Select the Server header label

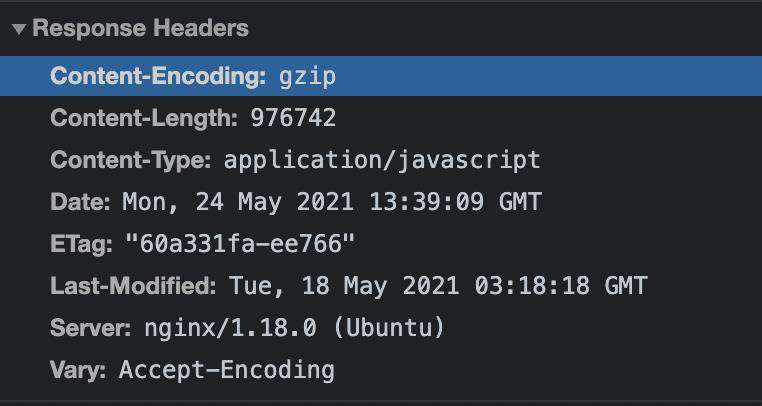coord(90,328)
